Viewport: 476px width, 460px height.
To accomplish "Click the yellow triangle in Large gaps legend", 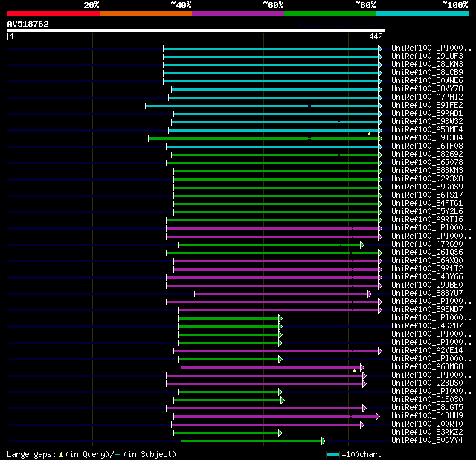I will point(61,454).
